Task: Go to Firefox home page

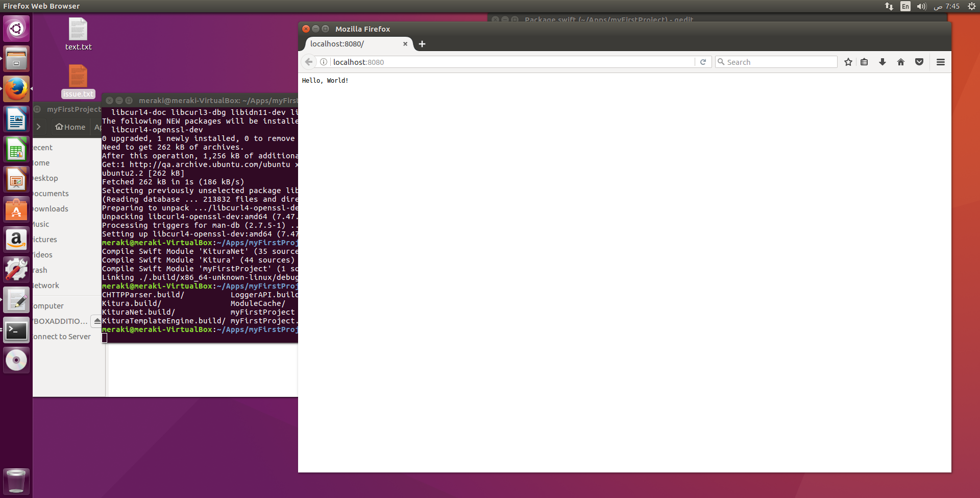Action: coord(901,62)
